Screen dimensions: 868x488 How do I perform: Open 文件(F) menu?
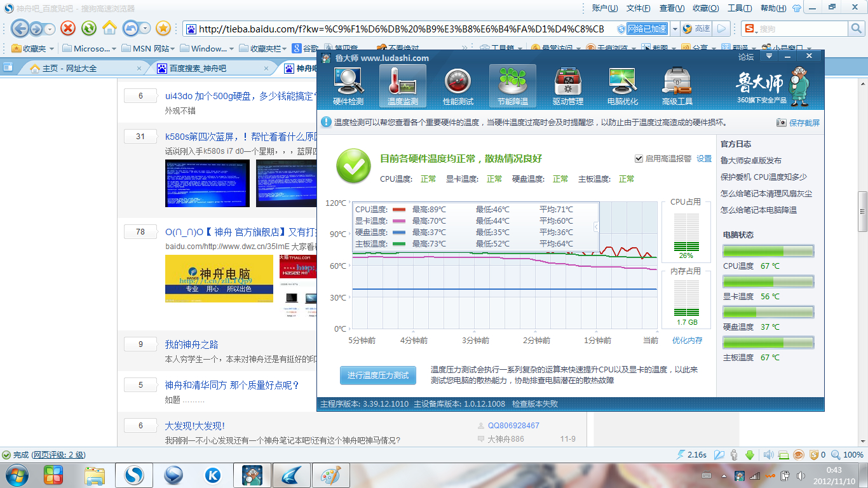pyautogui.click(x=639, y=8)
